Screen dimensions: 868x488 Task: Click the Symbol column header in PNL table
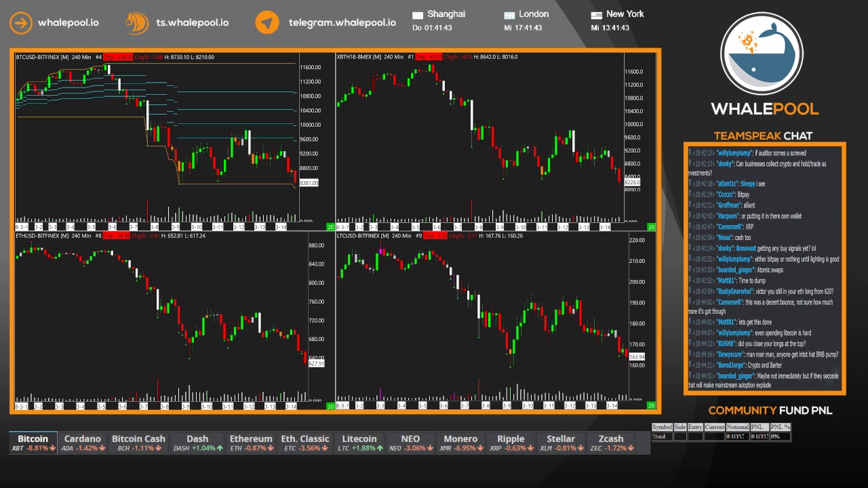tap(662, 427)
